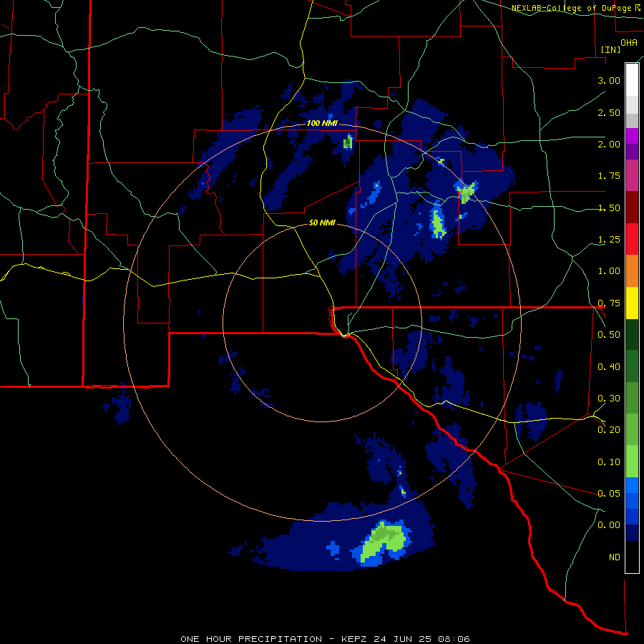Click the 1.50 legend value
Image resolution: width=644 pixels, height=644 pixels.
[x=609, y=208]
